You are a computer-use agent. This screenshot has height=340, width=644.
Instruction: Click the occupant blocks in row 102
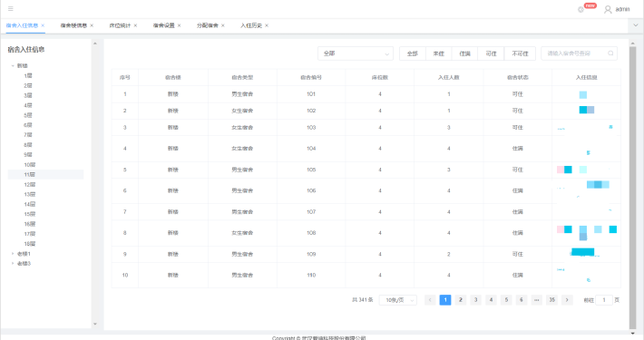coord(587,110)
